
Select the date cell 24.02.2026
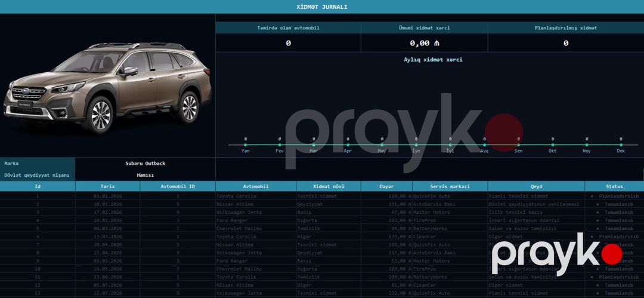[107, 220]
